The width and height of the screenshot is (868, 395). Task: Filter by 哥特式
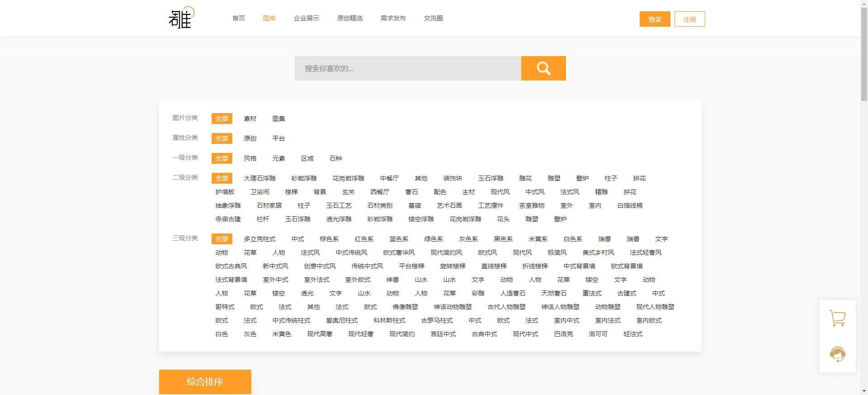(225, 307)
